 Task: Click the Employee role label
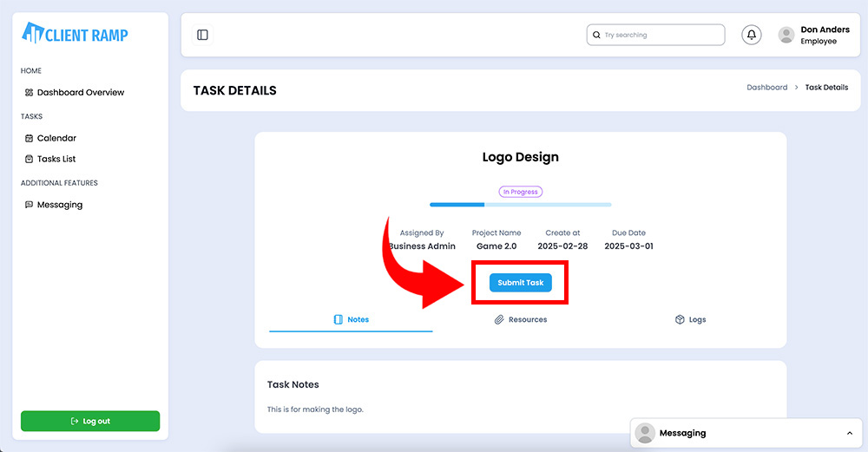coord(819,42)
